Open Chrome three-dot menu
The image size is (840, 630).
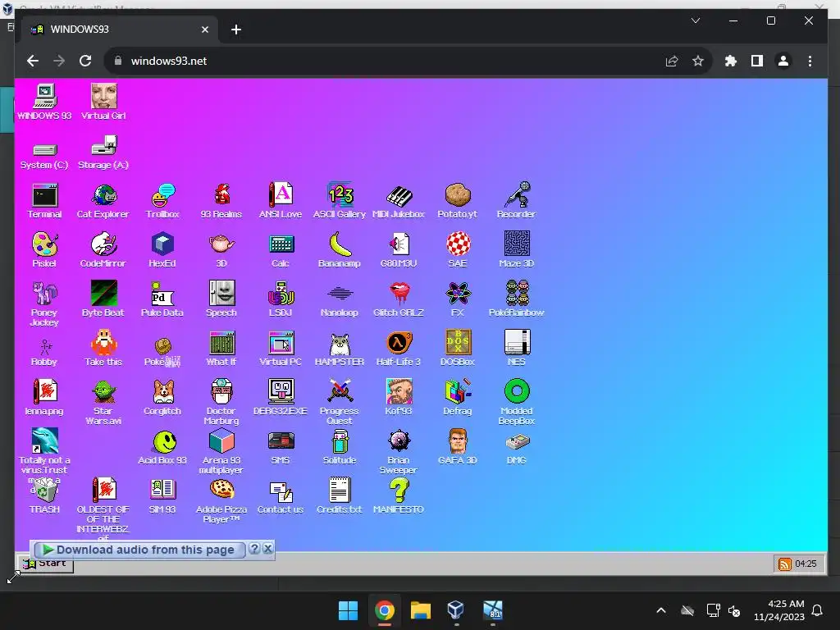(810, 61)
